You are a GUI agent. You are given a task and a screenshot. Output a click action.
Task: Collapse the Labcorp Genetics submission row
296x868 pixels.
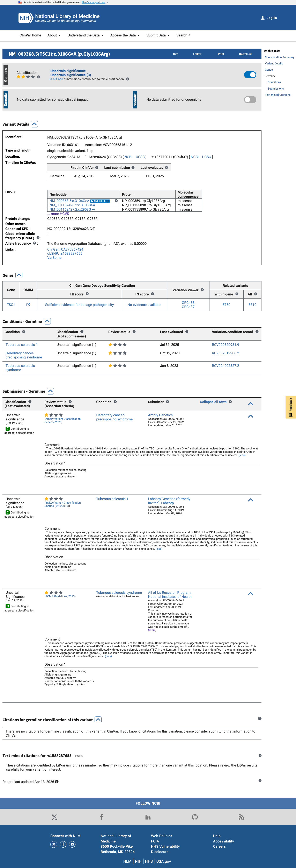[251, 500]
